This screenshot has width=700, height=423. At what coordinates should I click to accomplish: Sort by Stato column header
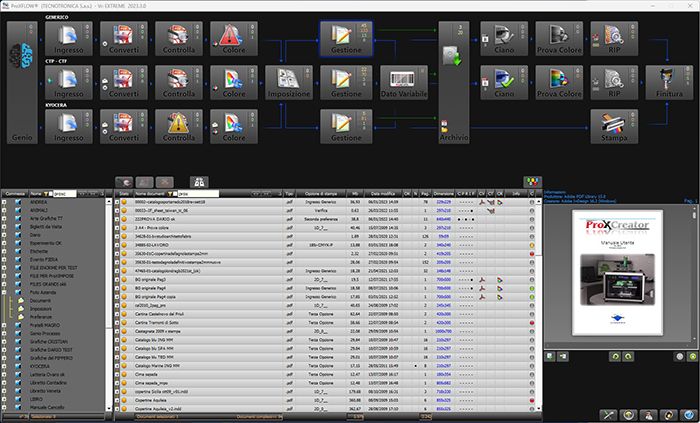coord(124,194)
